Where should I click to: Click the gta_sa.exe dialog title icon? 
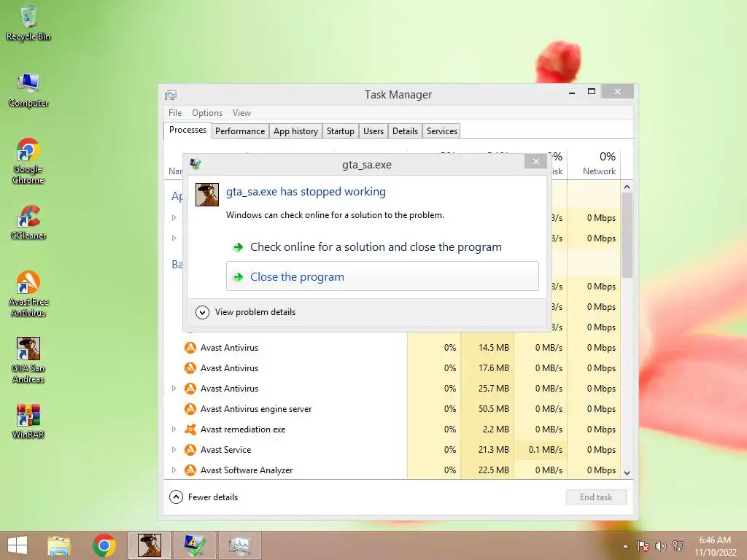[x=196, y=164]
